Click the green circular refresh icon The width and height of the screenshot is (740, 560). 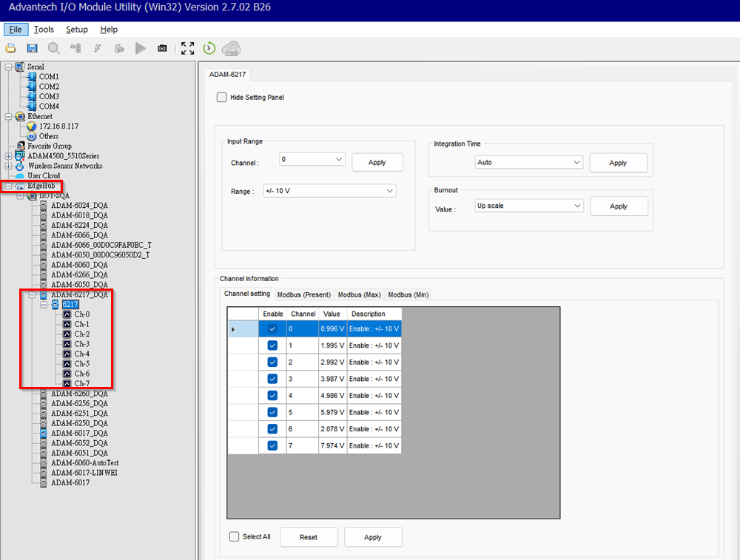(x=209, y=48)
